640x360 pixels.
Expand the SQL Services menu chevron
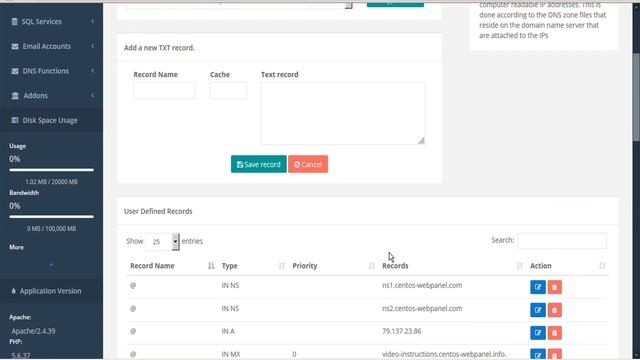[92, 22]
